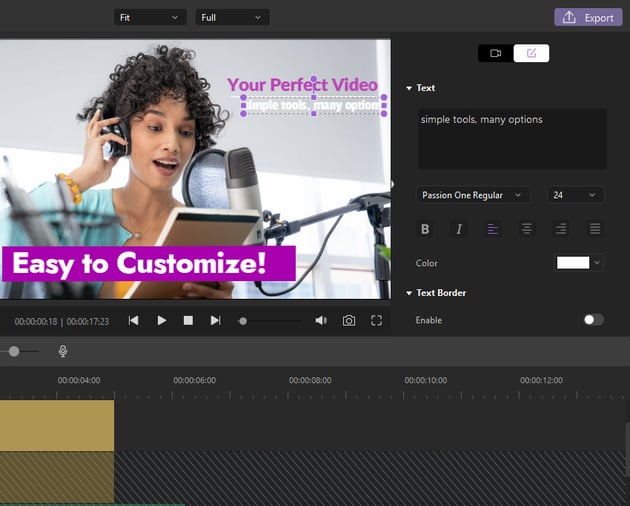Edit the 'simple tools, many options' text box

pyautogui.click(x=512, y=139)
